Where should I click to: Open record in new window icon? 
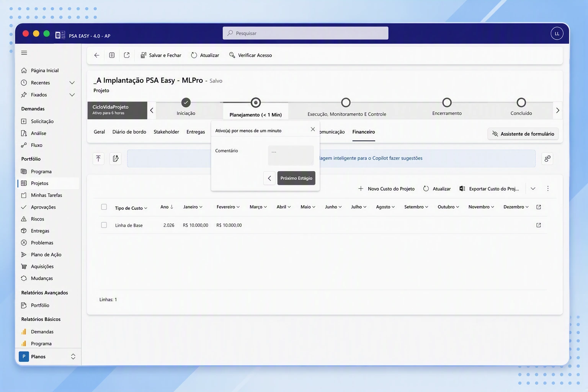127,55
